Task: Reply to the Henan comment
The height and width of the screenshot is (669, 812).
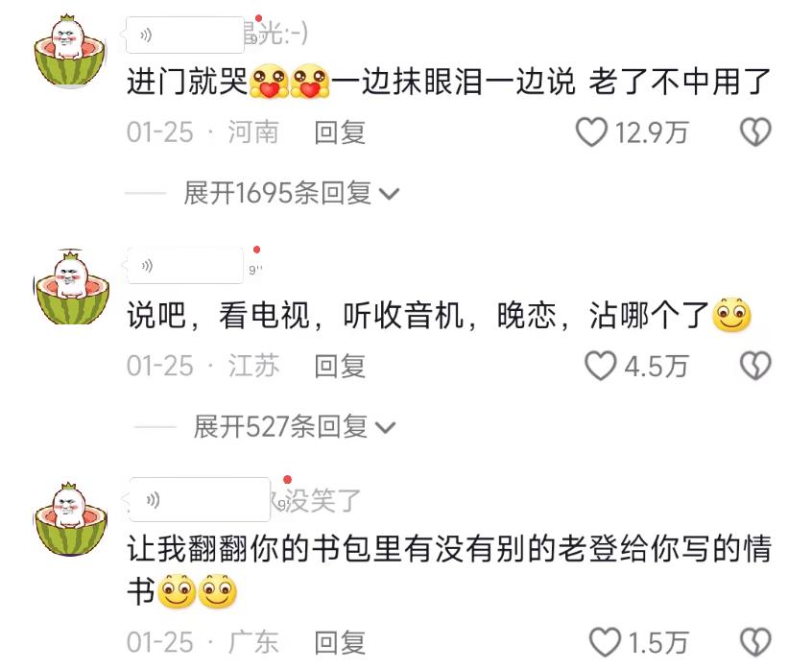Action: click(x=340, y=132)
